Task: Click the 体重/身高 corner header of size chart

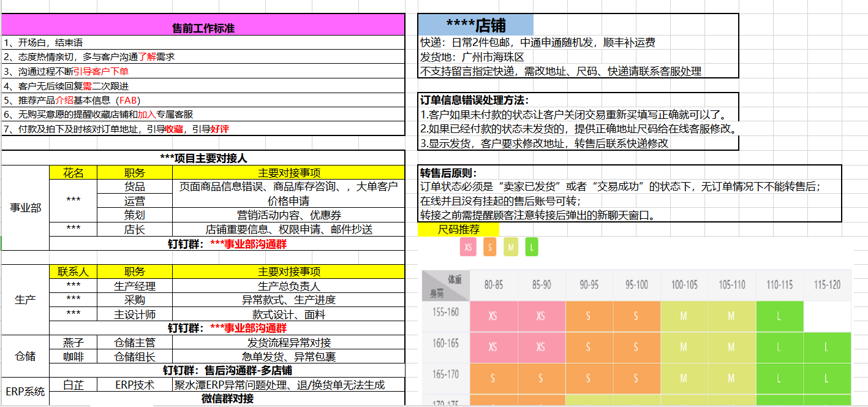Action: click(x=445, y=286)
